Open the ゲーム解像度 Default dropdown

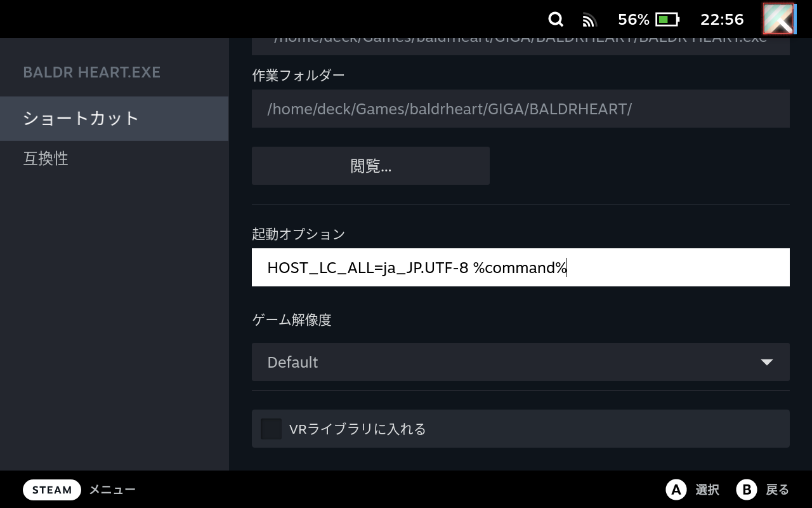[521, 362]
